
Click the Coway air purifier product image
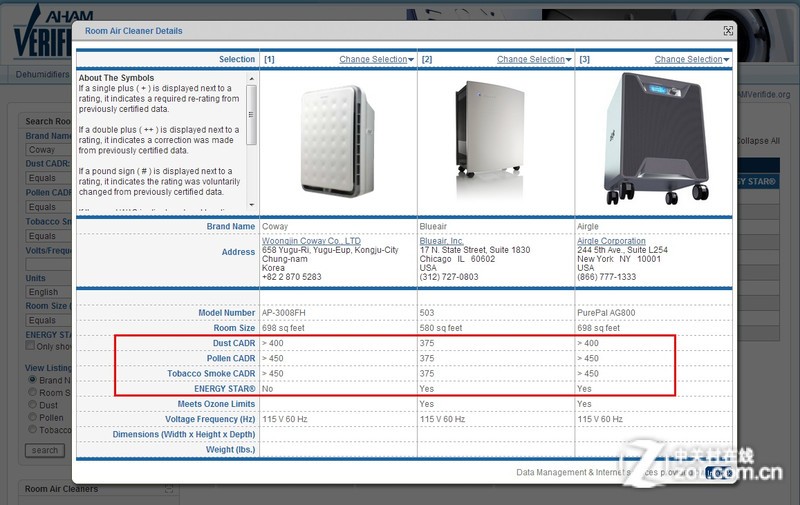click(337, 140)
